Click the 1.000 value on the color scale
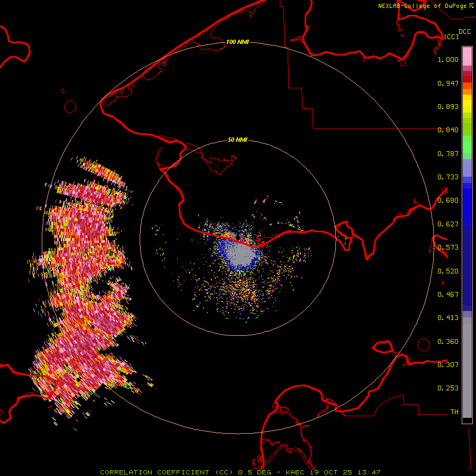This screenshot has width=476, height=476. tap(448, 59)
